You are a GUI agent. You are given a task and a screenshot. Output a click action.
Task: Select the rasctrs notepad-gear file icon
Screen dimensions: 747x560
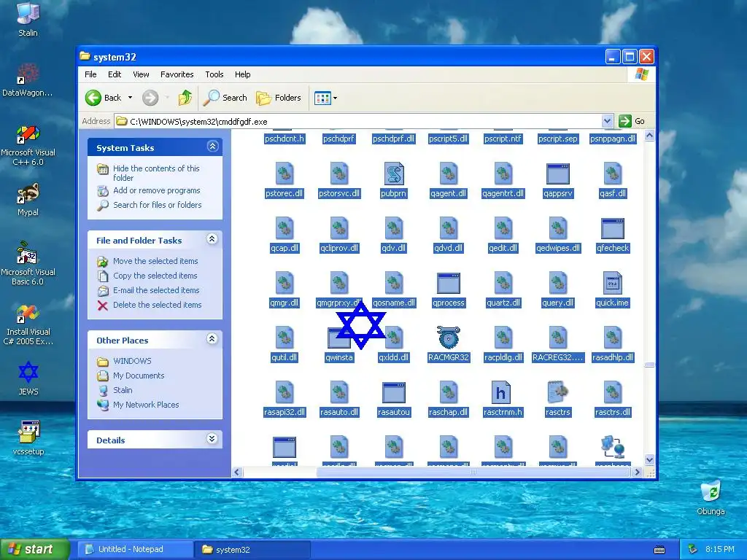coord(558,392)
